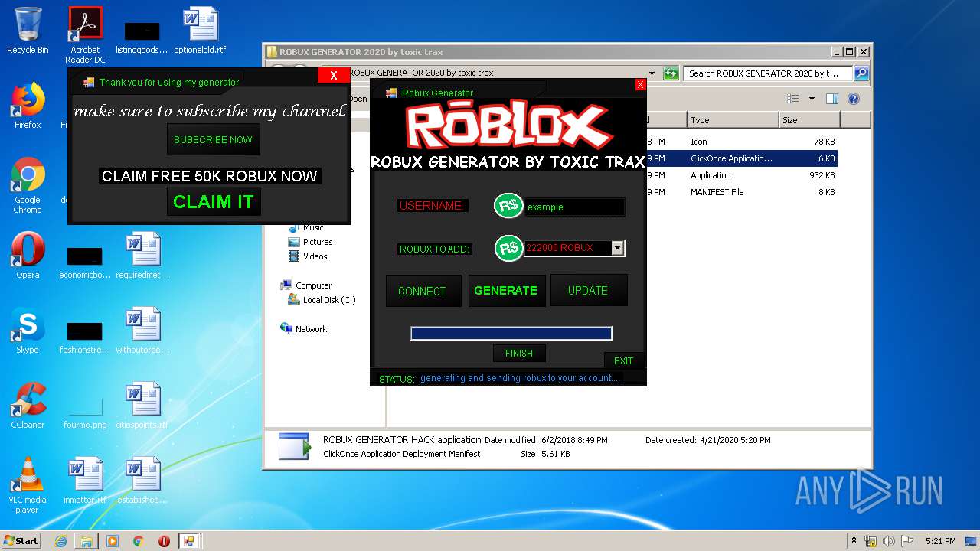
Task: Open the fourme.png desktop image
Action: pos(84,410)
